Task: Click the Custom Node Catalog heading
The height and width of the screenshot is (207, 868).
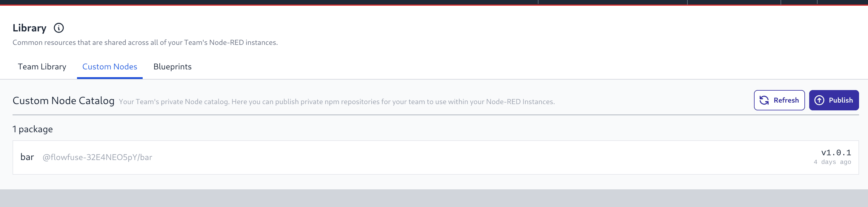Action: (x=63, y=100)
